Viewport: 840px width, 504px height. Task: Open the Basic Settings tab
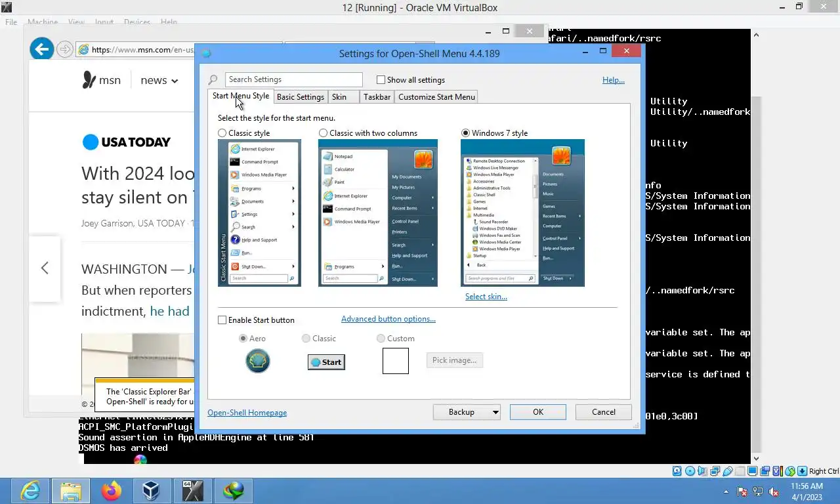point(301,97)
